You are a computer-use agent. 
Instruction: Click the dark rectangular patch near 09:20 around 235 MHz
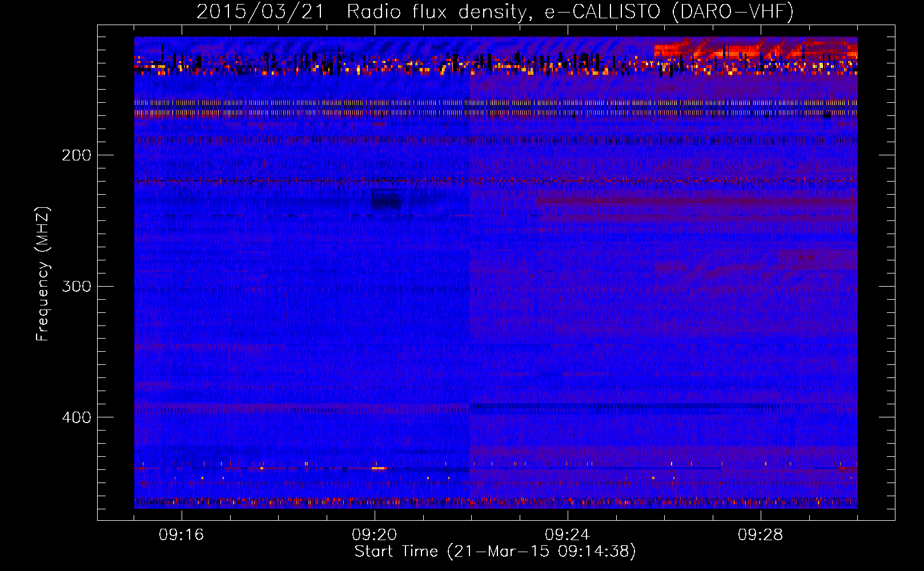coord(387,198)
